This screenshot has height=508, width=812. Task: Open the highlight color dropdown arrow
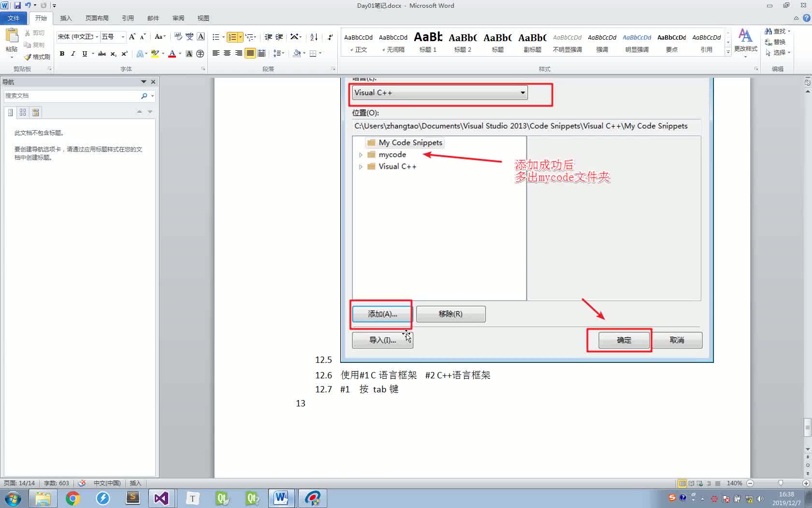pos(163,54)
